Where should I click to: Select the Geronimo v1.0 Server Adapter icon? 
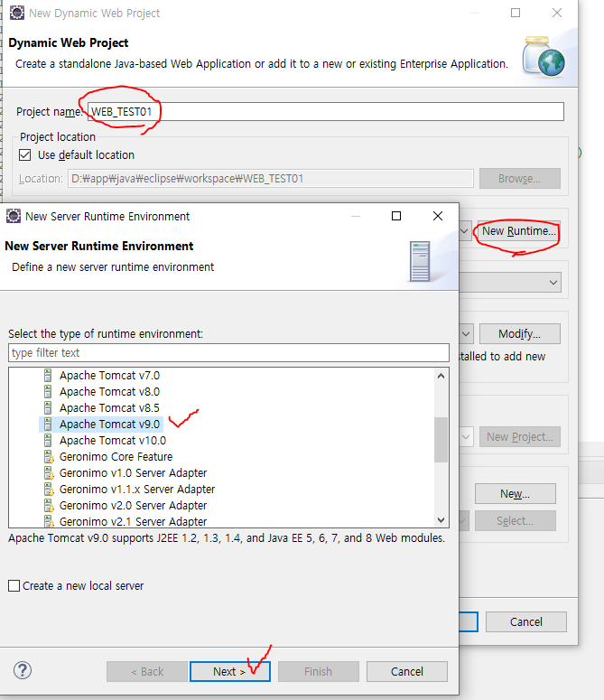49,472
